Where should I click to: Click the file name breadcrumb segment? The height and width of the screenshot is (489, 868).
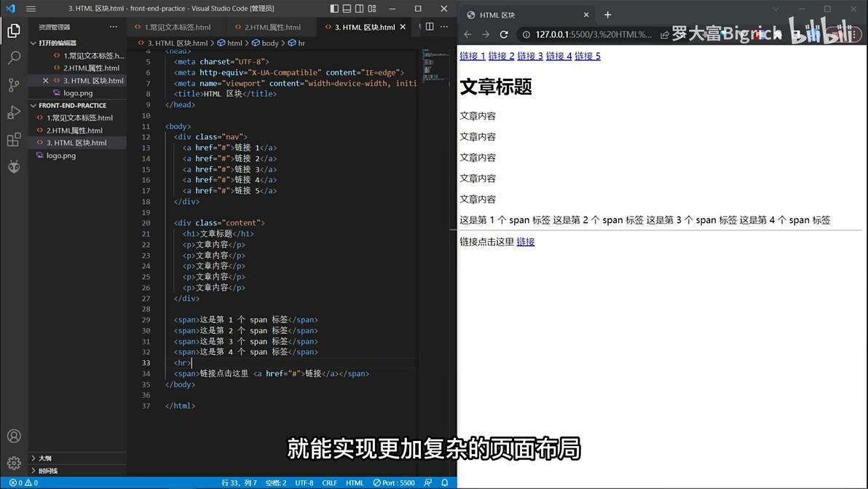pos(173,43)
